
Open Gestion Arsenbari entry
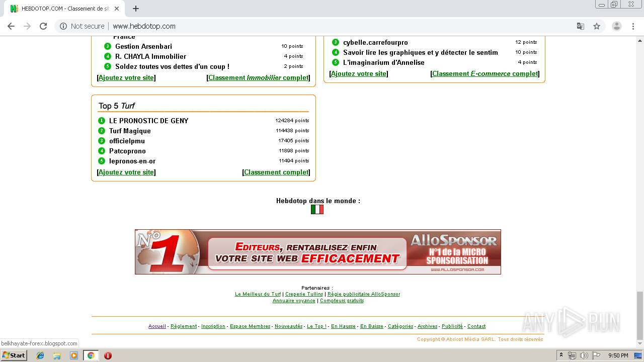143,46
